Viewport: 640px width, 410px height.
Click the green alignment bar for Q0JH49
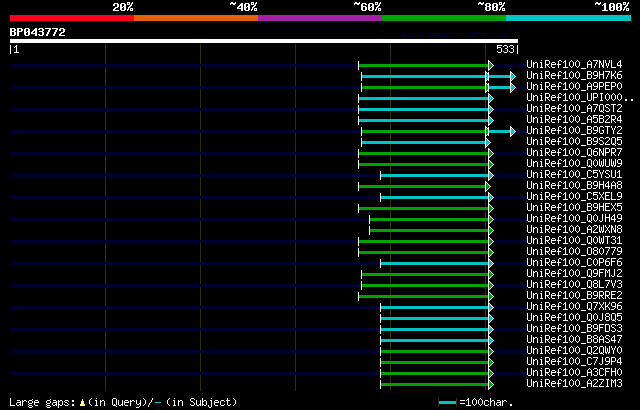tap(429, 219)
